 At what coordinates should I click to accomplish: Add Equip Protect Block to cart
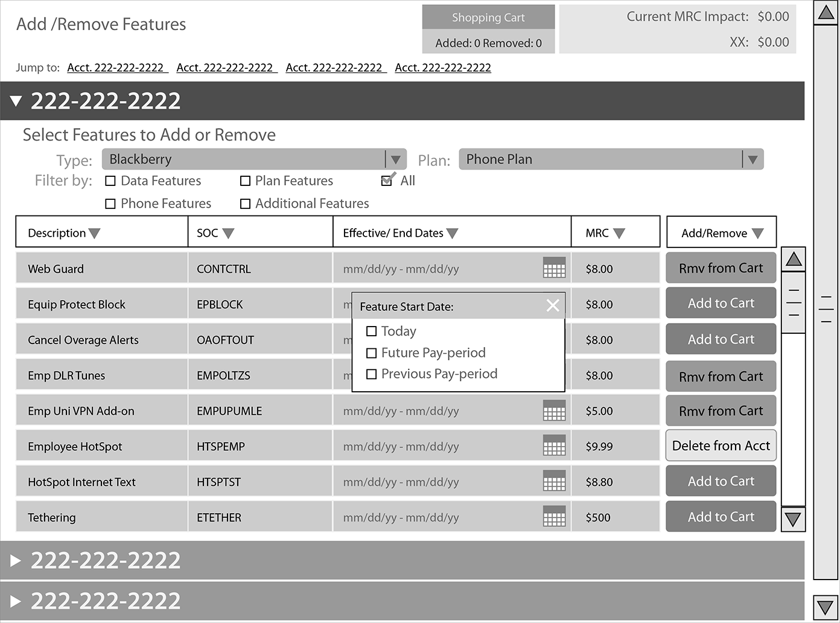[x=721, y=303]
